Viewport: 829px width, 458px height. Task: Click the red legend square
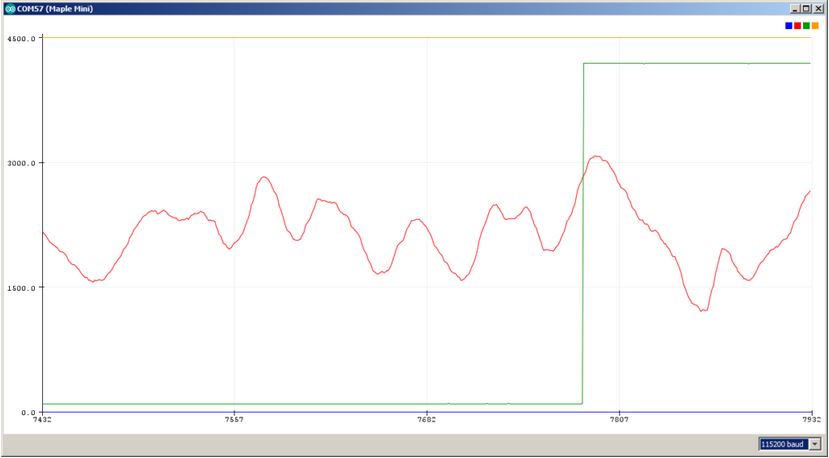click(797, 25)
